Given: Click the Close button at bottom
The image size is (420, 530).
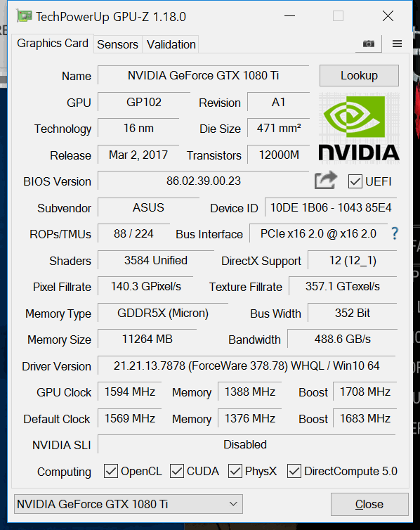Looking at the screenshot, I should (369, 504).
